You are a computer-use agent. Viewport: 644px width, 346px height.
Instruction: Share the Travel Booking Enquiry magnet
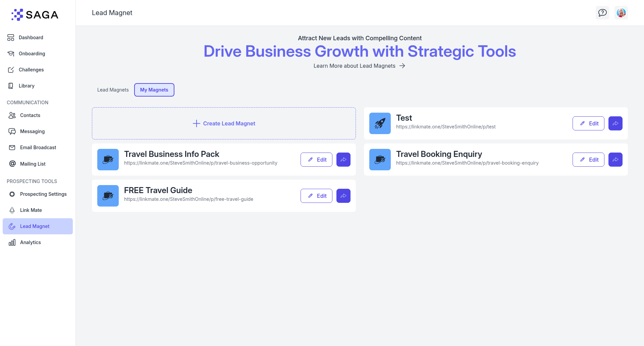pos(615,160)
